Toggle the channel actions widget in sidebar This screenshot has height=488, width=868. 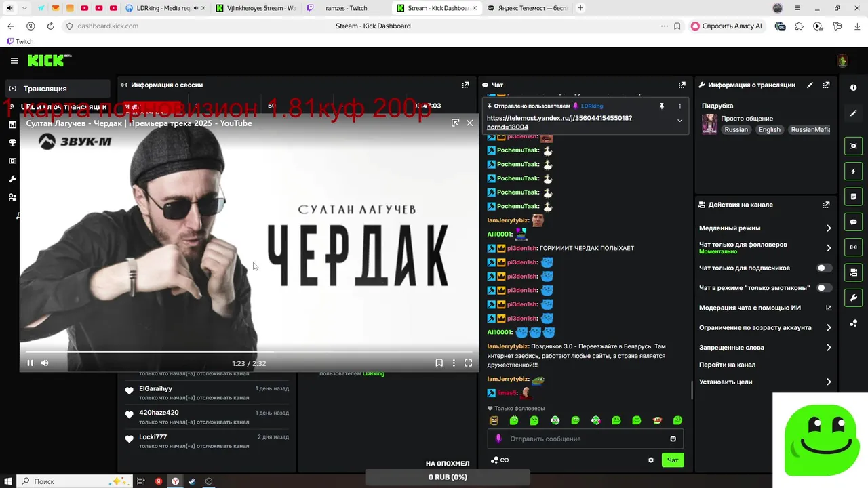pos(853,272)
